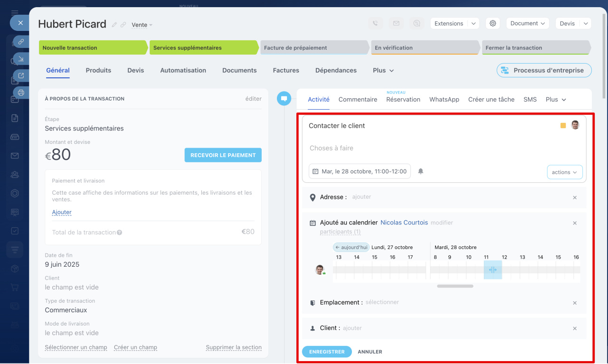Close the side panel with X button
The height and width of the screenshot is (364, 608).
point(20,22)
